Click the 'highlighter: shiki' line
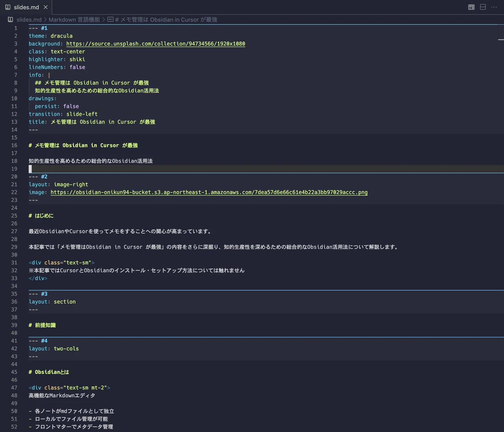 tap(57, 59)
